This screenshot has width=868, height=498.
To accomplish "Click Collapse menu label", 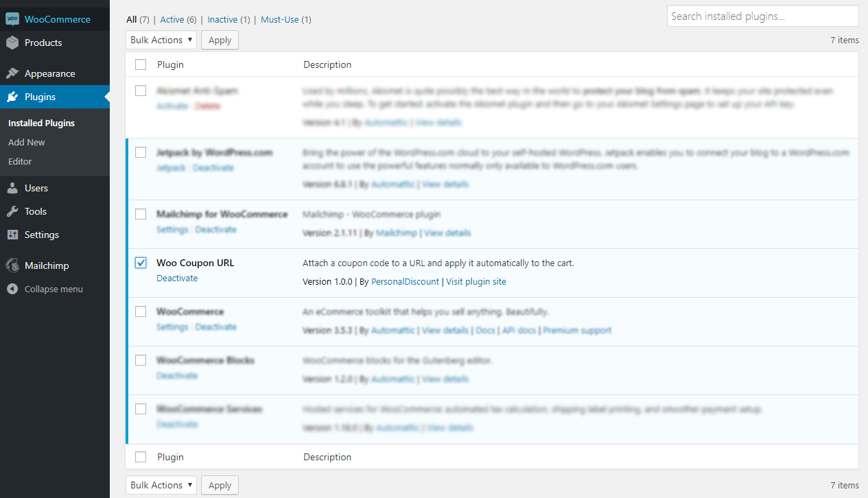I will pos(54,289).
